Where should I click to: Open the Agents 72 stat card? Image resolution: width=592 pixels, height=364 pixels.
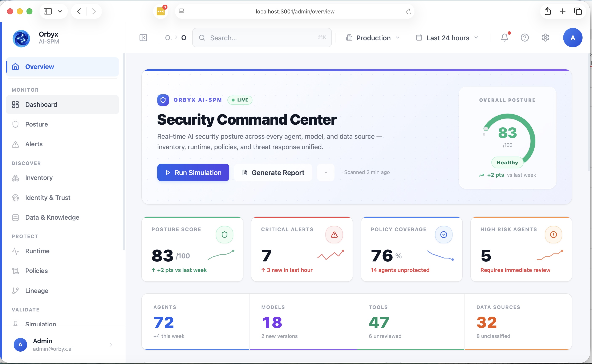(x=195, y=322)
